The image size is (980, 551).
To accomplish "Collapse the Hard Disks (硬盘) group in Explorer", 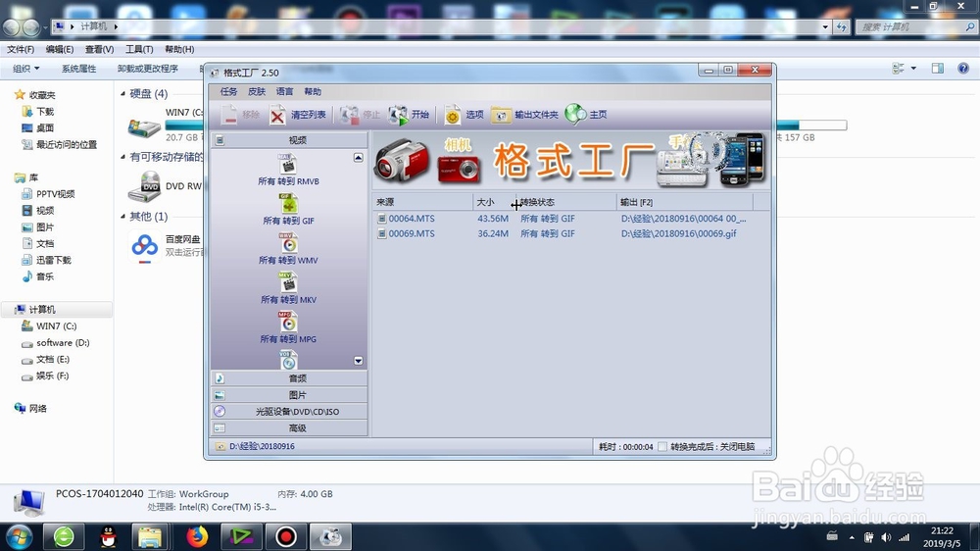I will 123,94.
